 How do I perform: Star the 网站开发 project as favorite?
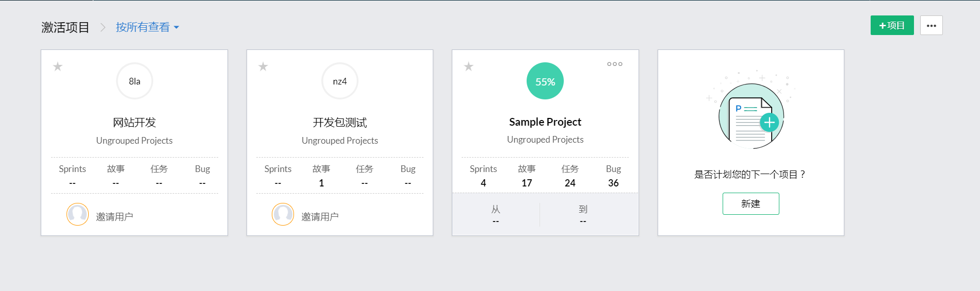58,66
